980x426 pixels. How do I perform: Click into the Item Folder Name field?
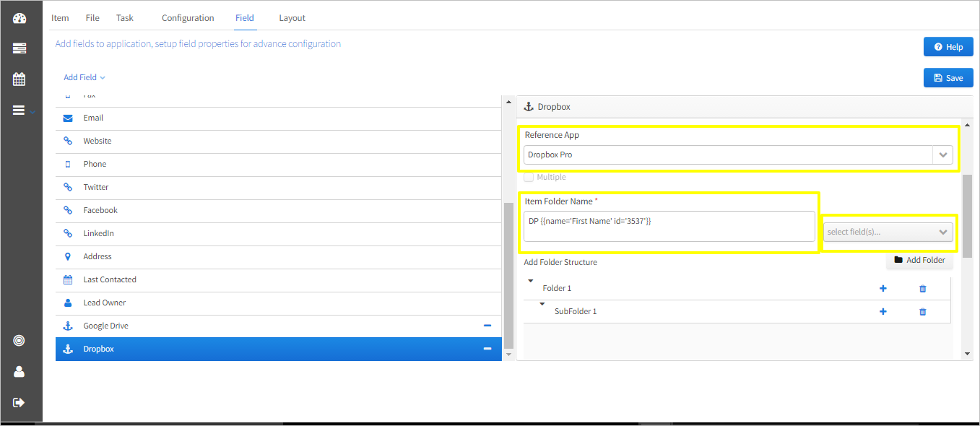[669, 226]
